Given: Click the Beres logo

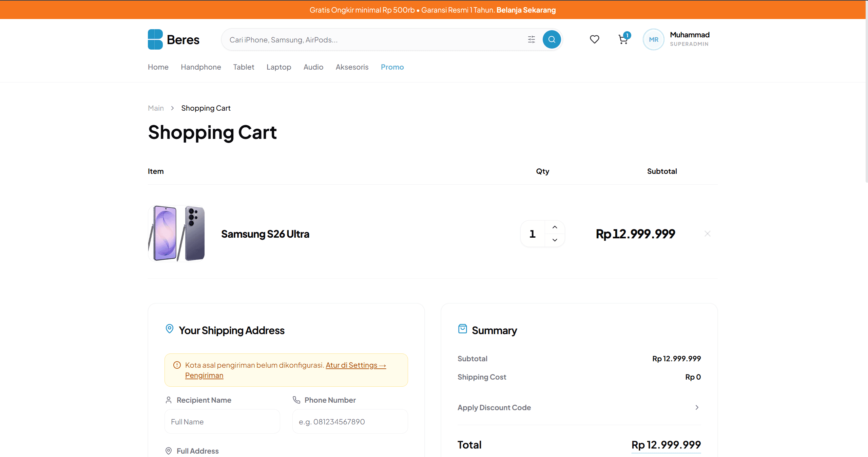Looking at the screenshot, I should point(173,39).
